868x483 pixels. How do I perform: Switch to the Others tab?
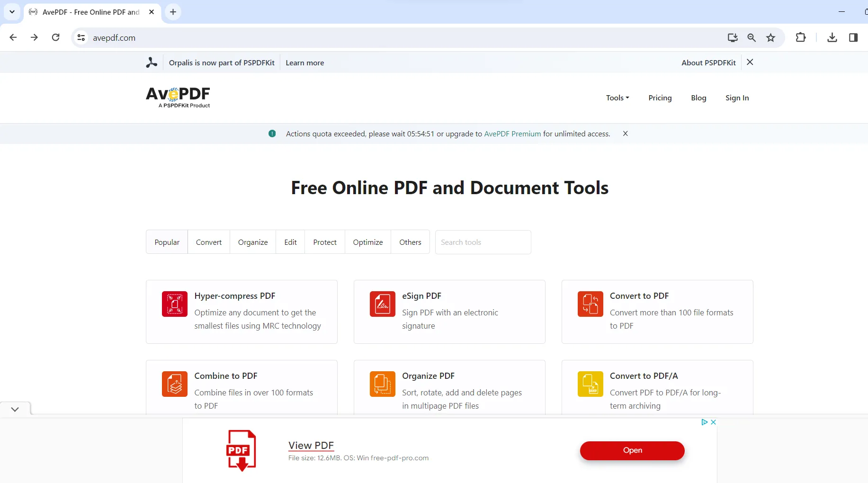[x=410, y=242]
